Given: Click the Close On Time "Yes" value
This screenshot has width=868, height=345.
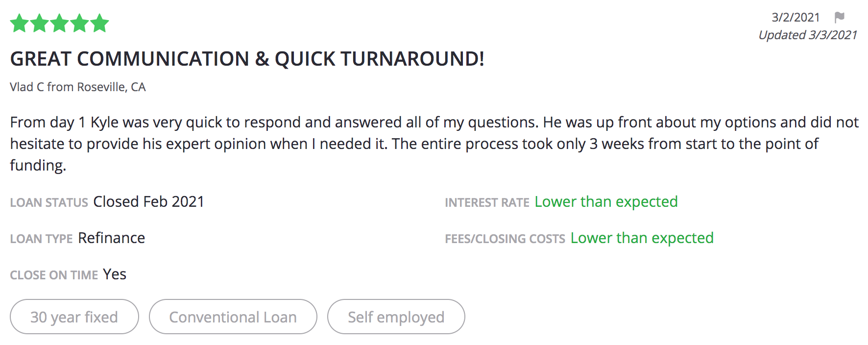Looking at the screenshot, I should [x=115, y=274].
